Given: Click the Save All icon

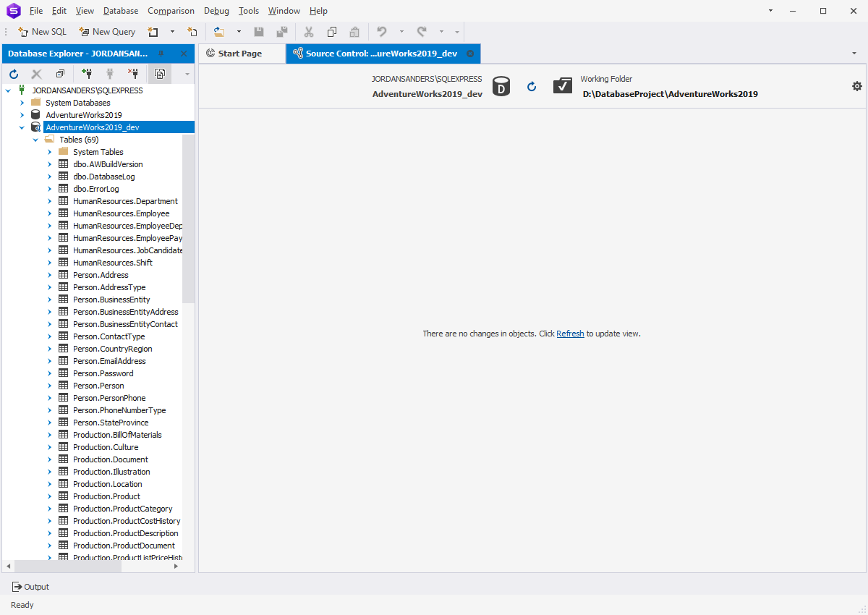Looking at the screenshot, I should (x=282, y=32).
